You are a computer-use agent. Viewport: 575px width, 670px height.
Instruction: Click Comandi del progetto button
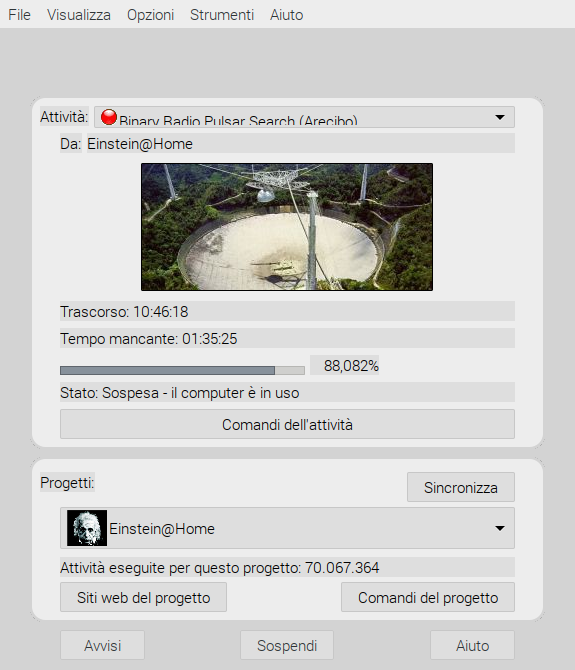coord(428,597)
